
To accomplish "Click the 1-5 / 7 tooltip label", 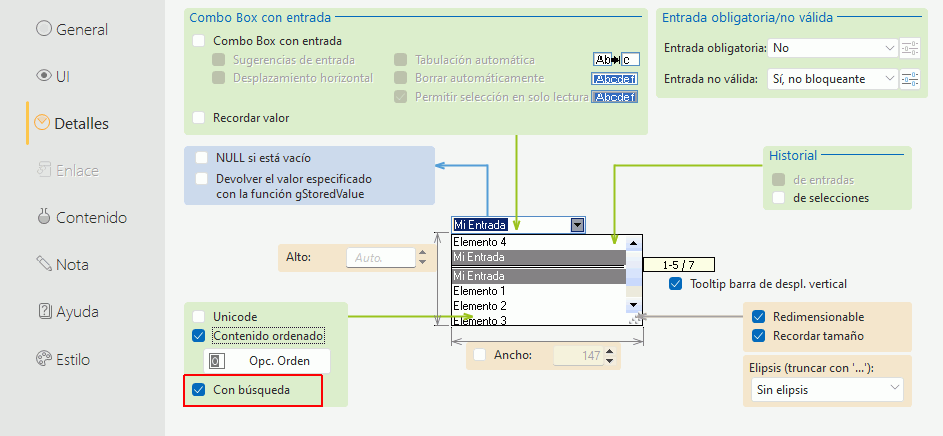I will click(678, 265).
